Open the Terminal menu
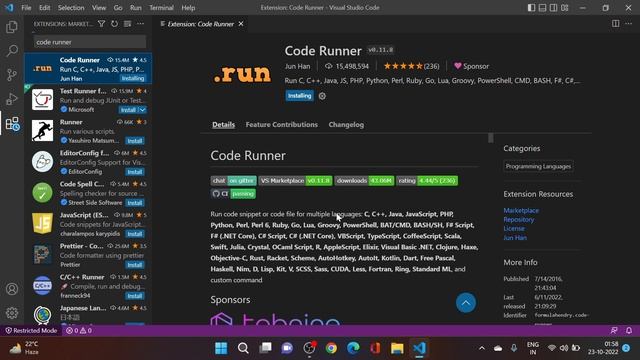 (161, 8)
